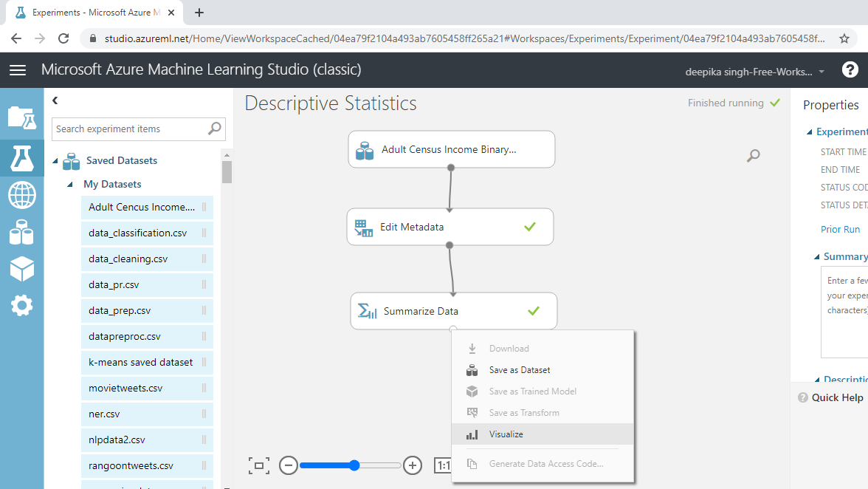Viewport: 868px width, 489px height.
Task: Close the Experiments browser tab
Action: click(x=171, y=12)
